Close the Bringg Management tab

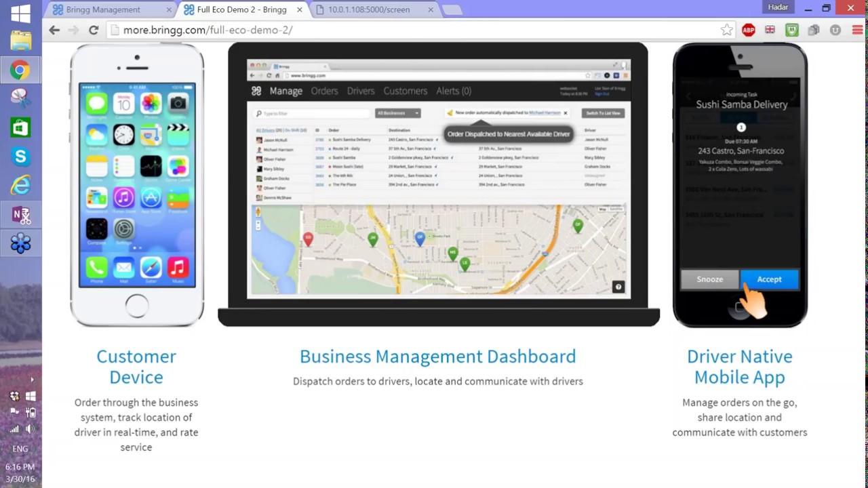point(168,9)
